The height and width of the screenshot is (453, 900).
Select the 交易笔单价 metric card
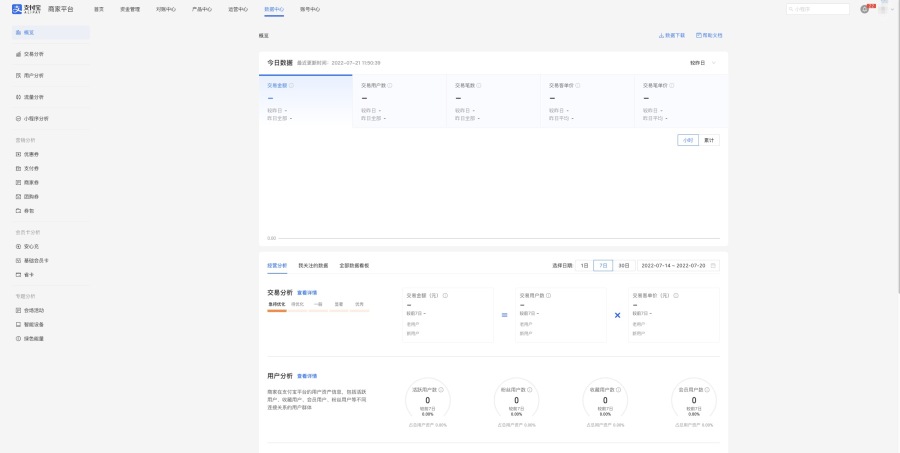point(681,101)
